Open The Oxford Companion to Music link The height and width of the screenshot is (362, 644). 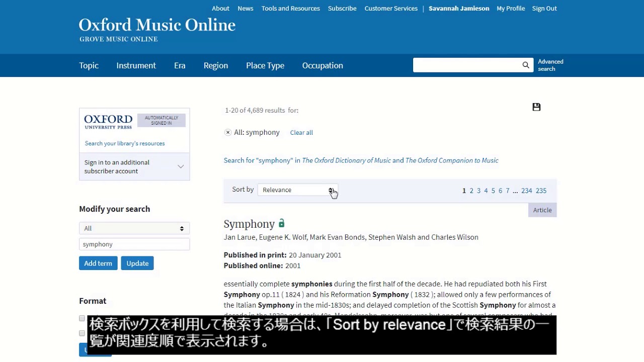click(452, 160)
